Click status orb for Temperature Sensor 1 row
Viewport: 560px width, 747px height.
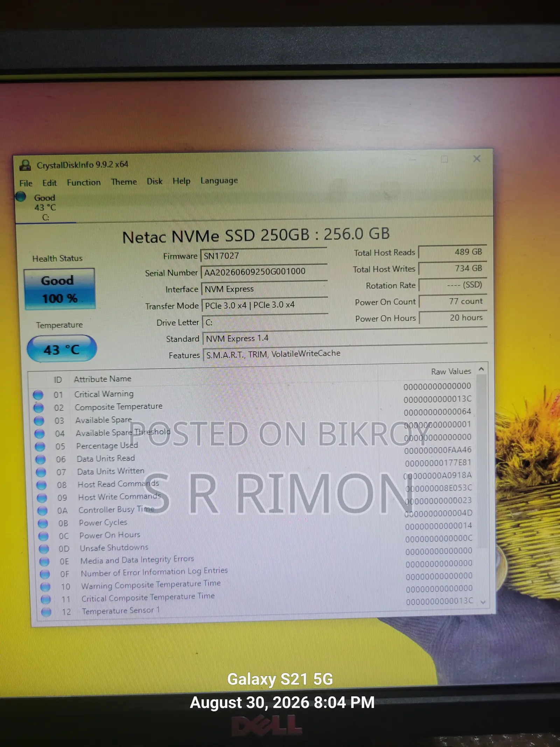point(46,612)
